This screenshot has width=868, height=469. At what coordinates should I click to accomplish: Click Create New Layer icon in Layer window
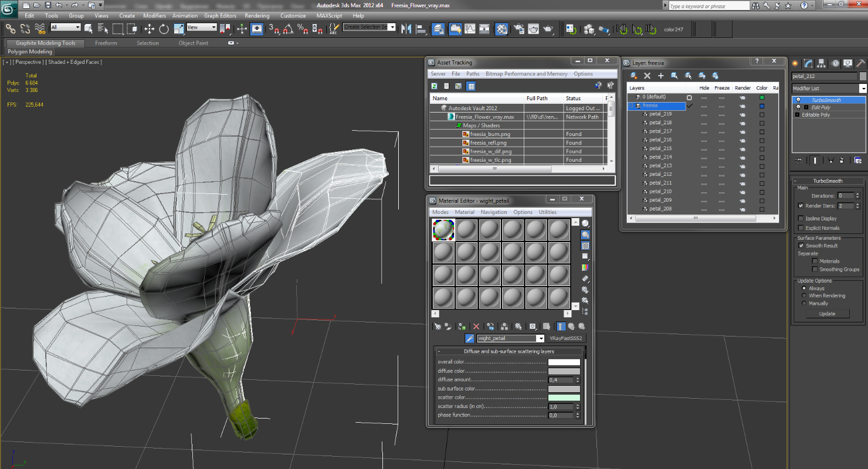(634, 76)
